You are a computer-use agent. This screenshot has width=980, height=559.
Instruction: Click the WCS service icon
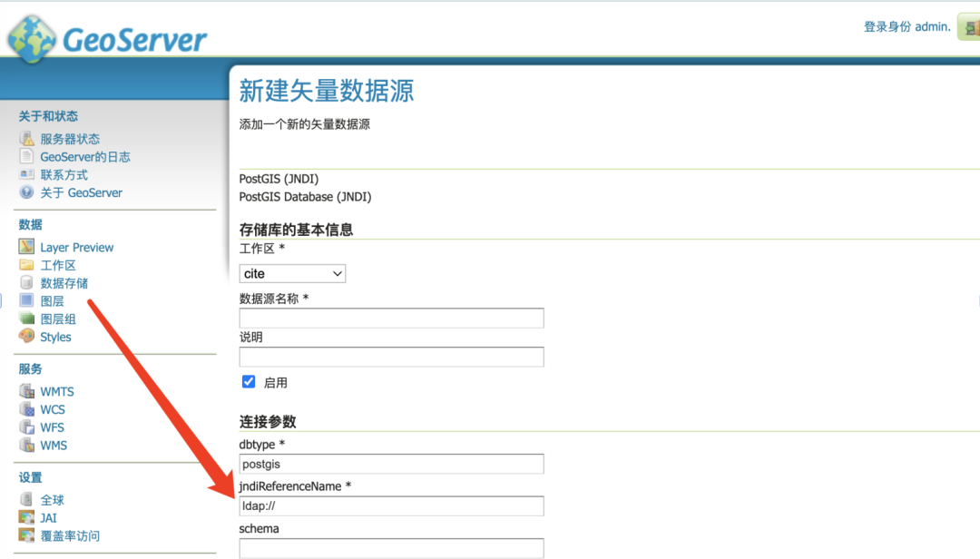point(26,409)
